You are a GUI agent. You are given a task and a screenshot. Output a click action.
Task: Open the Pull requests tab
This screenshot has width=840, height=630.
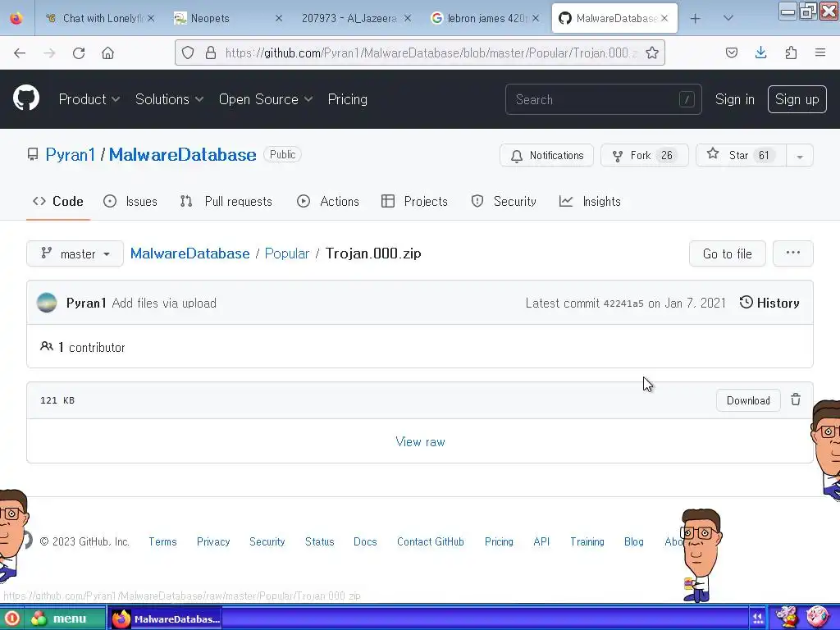(226, 202)
